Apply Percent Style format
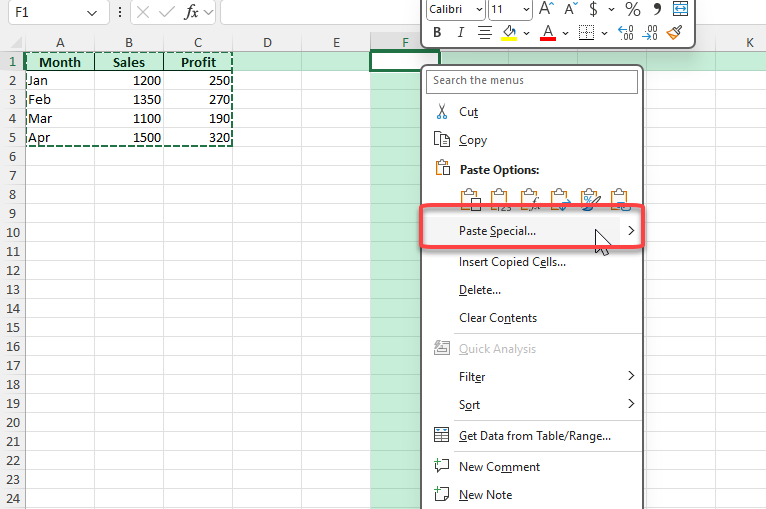Screen dimensions: 766x509 tap(633, 9)
